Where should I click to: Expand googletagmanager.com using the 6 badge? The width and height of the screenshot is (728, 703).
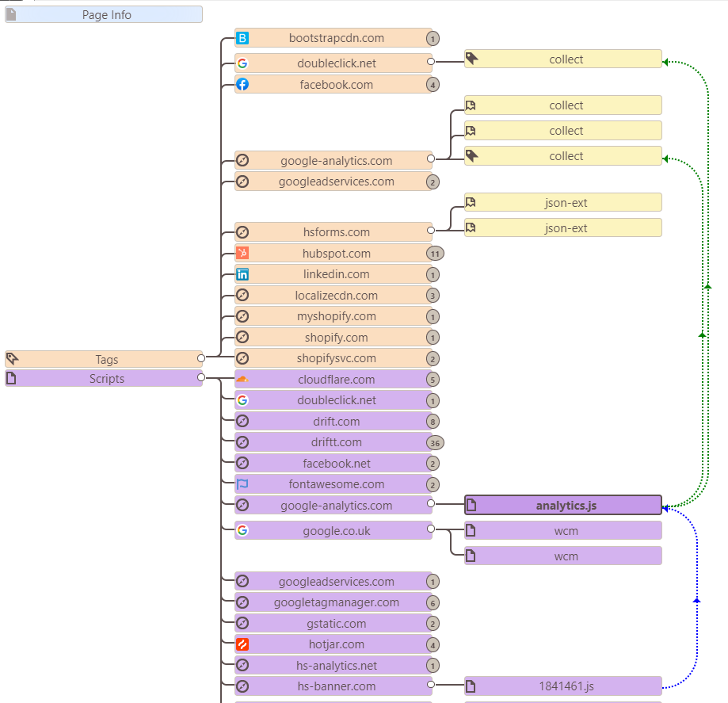pos(433,603)
